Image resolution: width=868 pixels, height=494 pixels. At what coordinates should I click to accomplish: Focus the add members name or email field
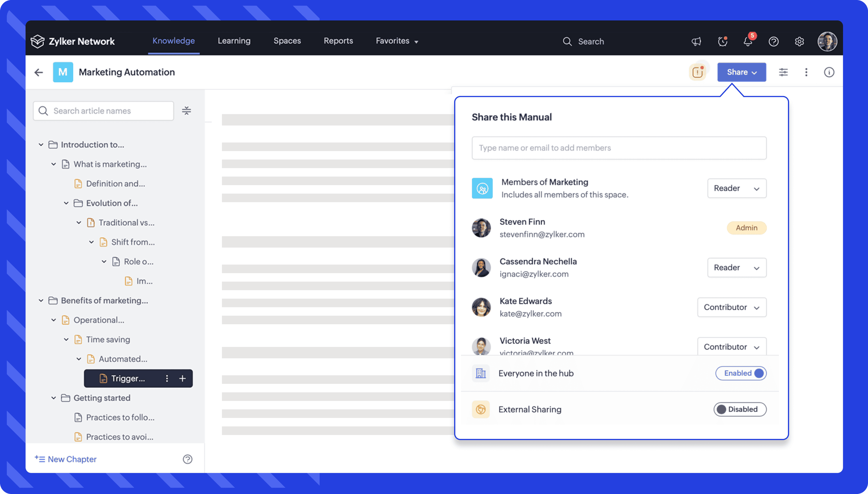pos(619,148)
